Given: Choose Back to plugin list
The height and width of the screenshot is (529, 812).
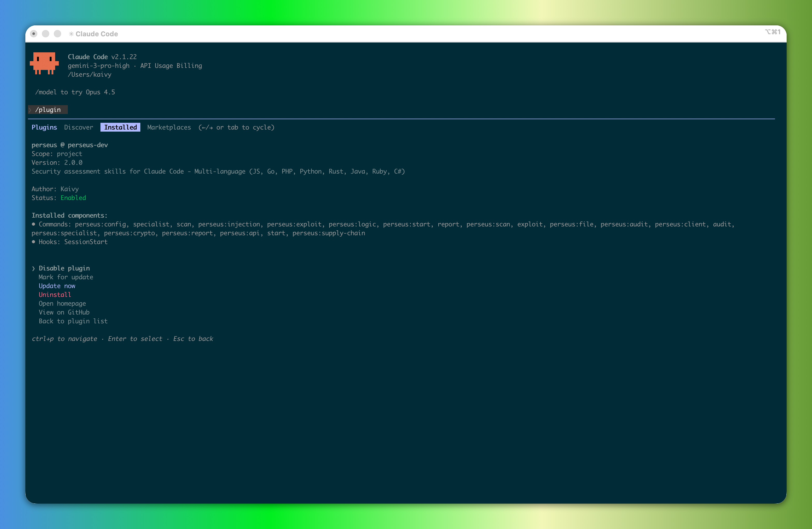Looking at the screenshot, I should 73,321.
